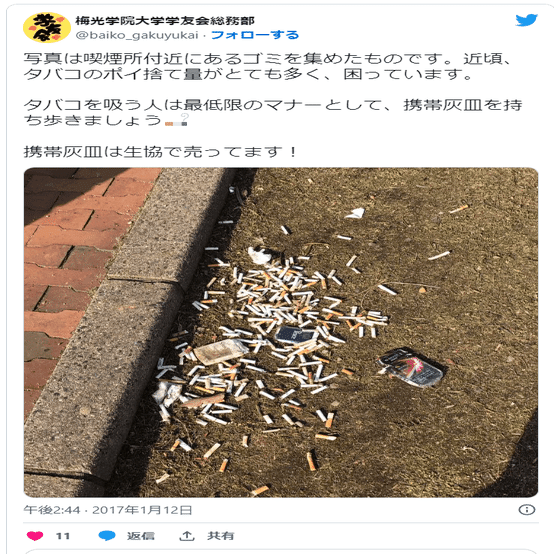Open the cigarette butts photo
The width and height of the screenshot is (554, 554).
[x=281, y=332]
